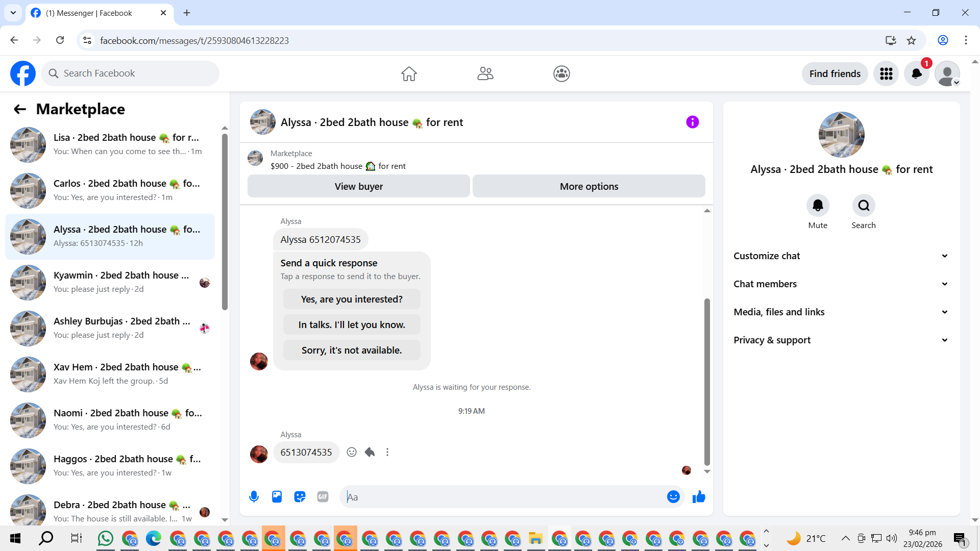Toggle the conversation information panel
This screenshot has height=551, width=980.
(692, 122)
